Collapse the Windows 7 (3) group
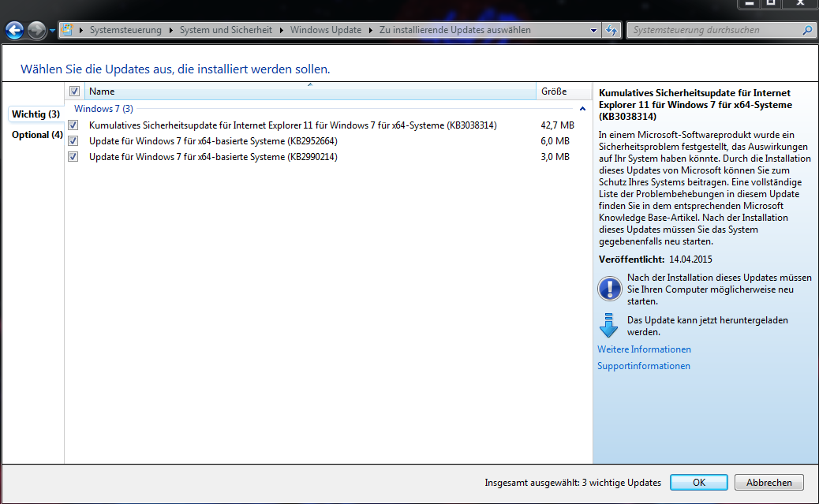819x504 pixels. pos(582,109)
